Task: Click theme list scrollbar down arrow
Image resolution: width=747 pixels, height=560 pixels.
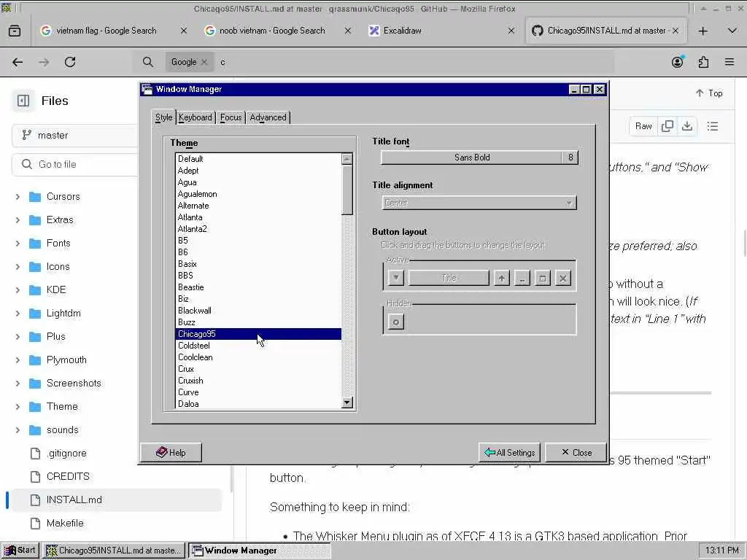Action: click(347, 402)
